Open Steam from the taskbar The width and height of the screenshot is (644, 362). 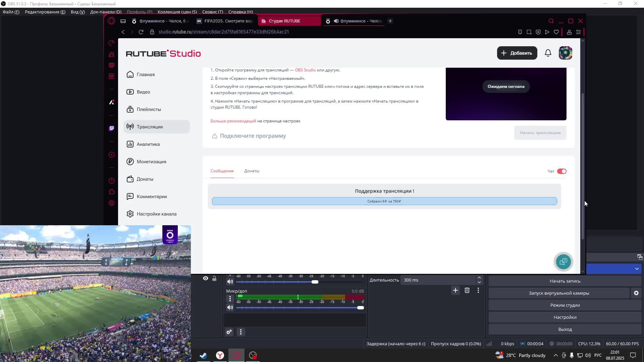click(x=203, y=355)
